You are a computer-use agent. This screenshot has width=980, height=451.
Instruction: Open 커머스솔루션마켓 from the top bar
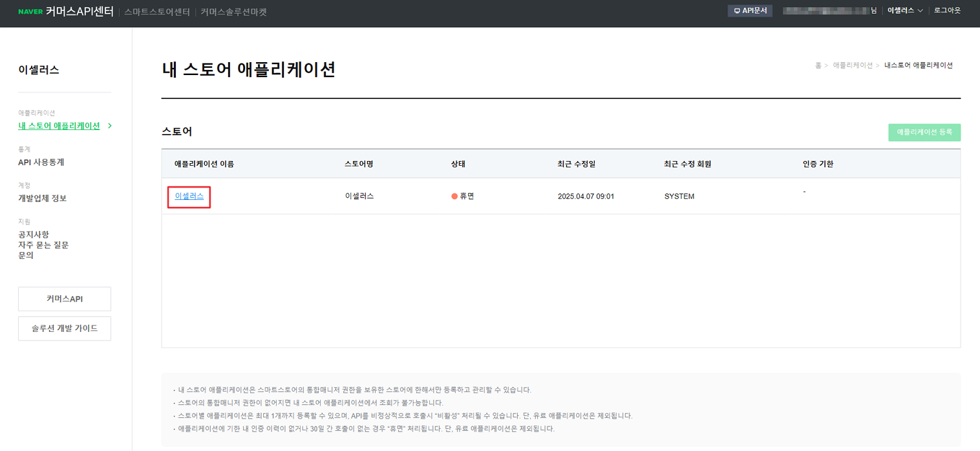233,12
